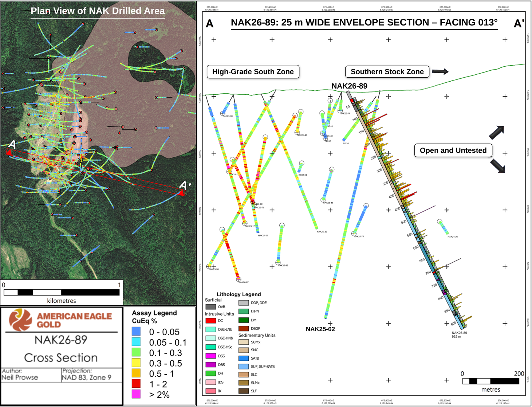Image resolution: width=532 pixels, height=407 pixels.
Task: Click the 500 depth marker on NAK26-89
Action: pyautogui.click(x=403, y=222)
